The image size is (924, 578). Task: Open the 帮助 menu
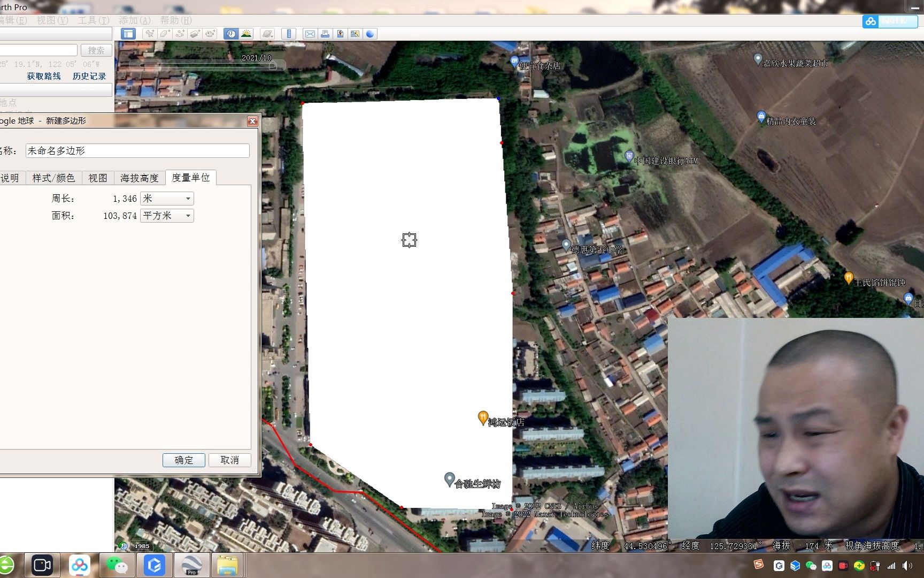coord(176,20)
